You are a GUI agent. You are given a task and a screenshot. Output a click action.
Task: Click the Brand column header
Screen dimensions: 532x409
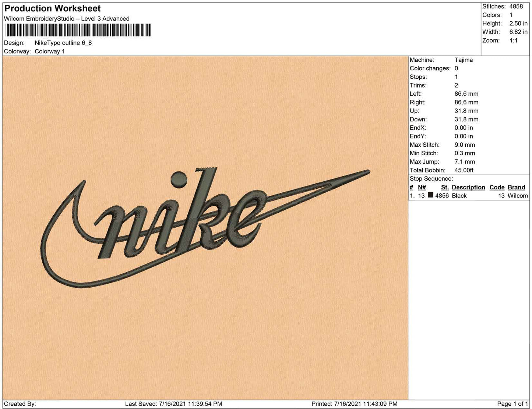[517, 187]
